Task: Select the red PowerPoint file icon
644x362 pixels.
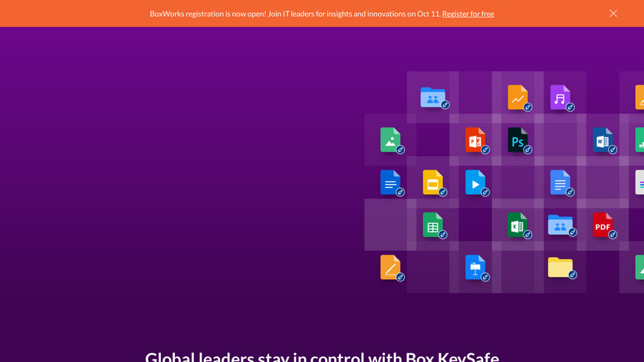Action: (x=475, y=140)
